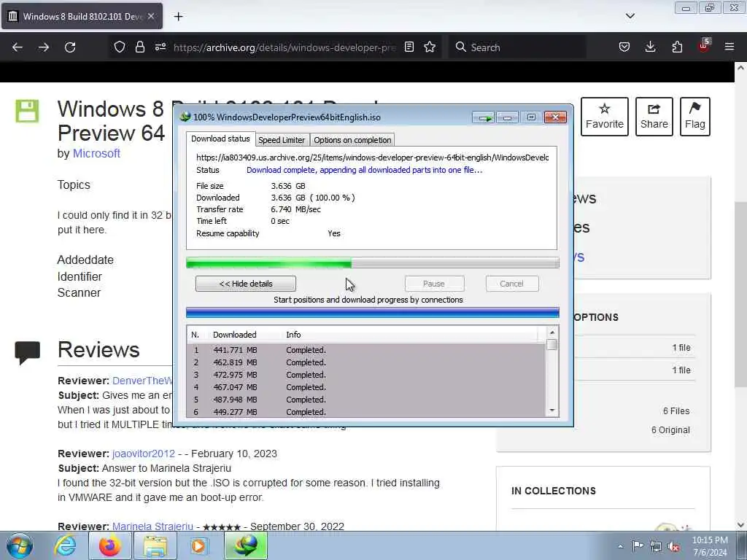Viewport: 747px width, 560px height.
Task: Go back with Firefox back arrow
Action: point(18,47)
